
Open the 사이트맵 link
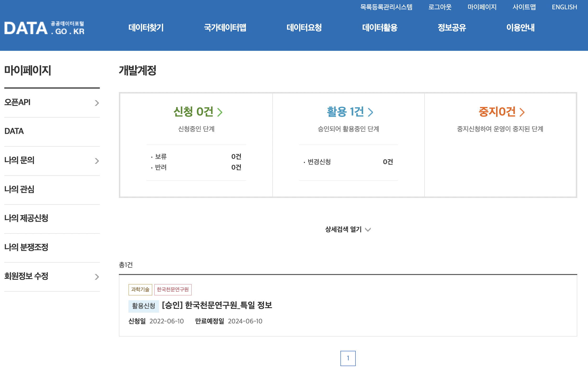(524, 7)
